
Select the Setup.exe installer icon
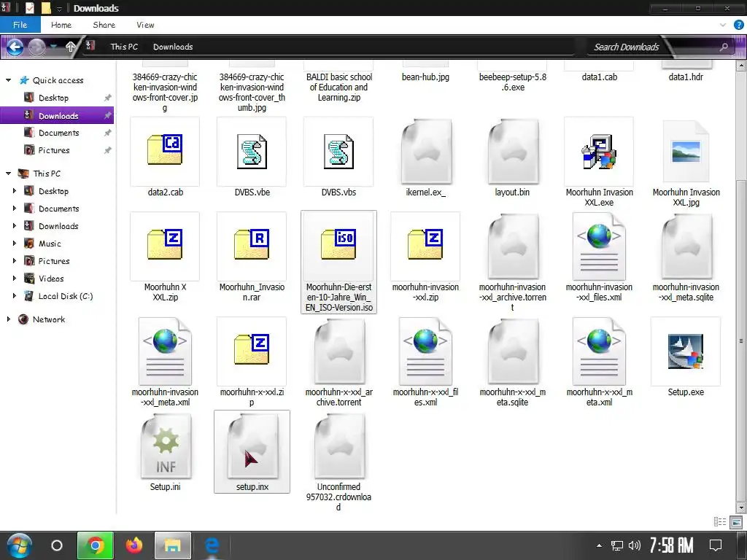coord(686,351)
